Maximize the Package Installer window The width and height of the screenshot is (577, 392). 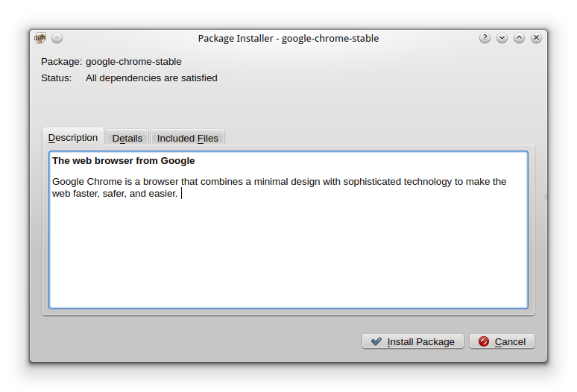(x=520, y=37)
